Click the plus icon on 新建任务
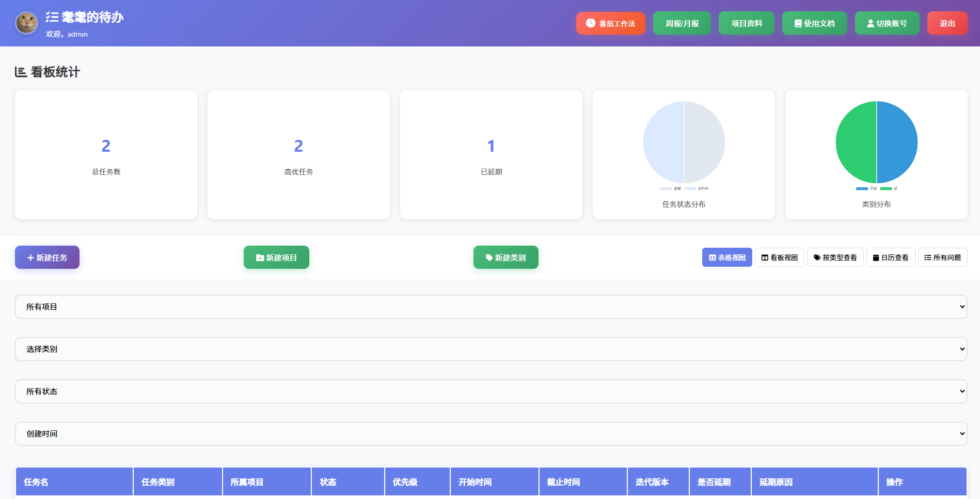This screenshot has height=499, width=980. (x=30, y=257)
